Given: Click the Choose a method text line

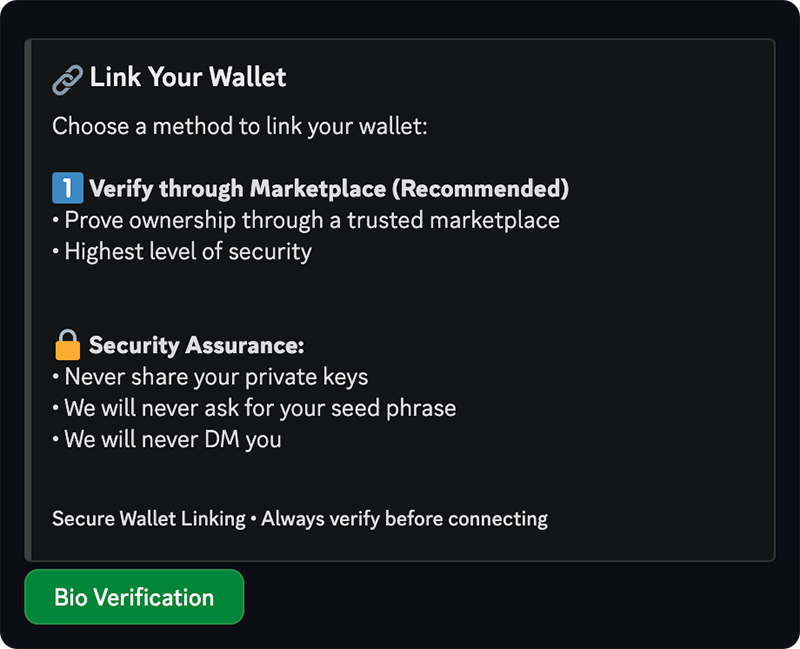Looking at the screenshot, I should (x=240, y=126).
